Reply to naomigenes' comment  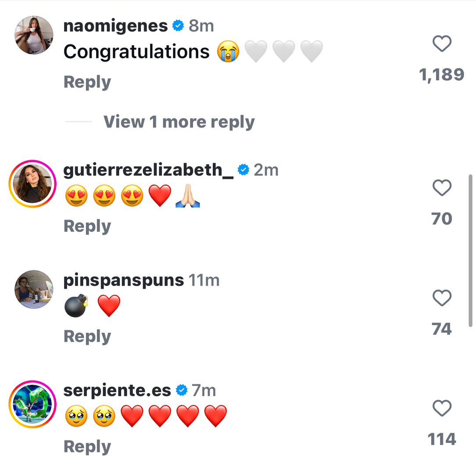[x=87, y=82]
